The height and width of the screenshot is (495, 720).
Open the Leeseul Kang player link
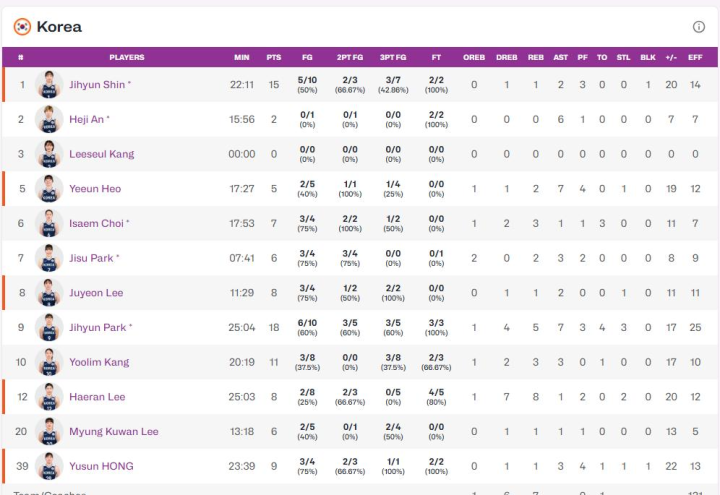pos(101,154)
